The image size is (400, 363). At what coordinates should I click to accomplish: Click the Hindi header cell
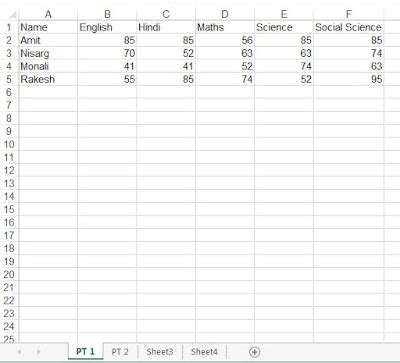tap(166, 27)
